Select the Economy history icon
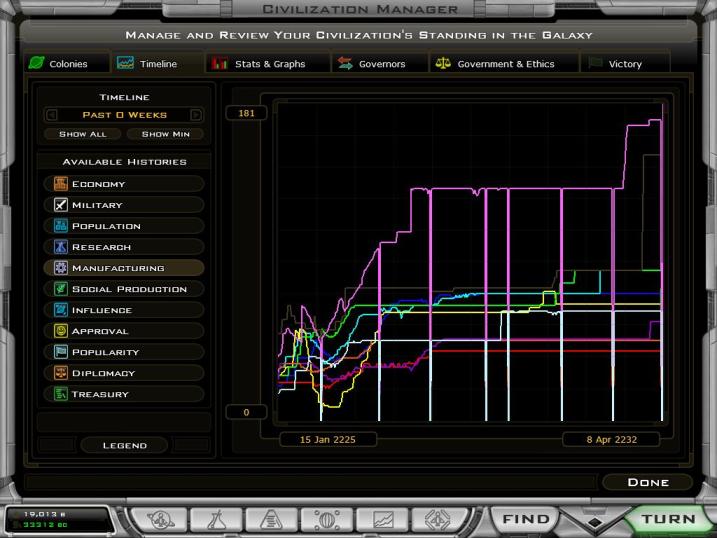The height and width of the screenshot is (538, 717). tap(61, 184)
